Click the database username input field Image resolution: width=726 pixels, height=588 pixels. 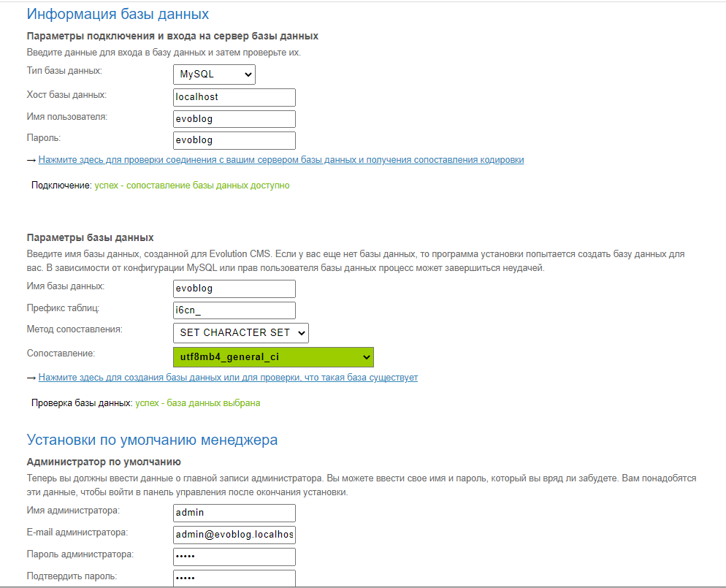click(x=234, y=119)
